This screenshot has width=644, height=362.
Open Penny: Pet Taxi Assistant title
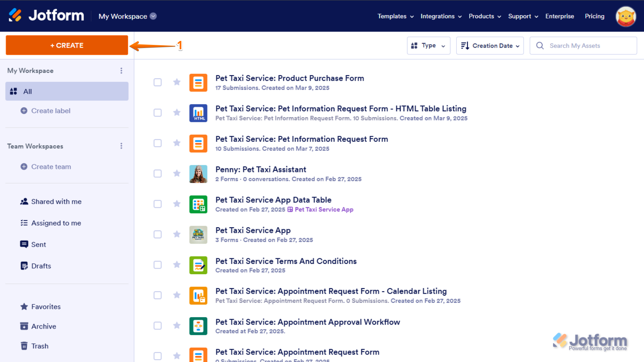261,170
